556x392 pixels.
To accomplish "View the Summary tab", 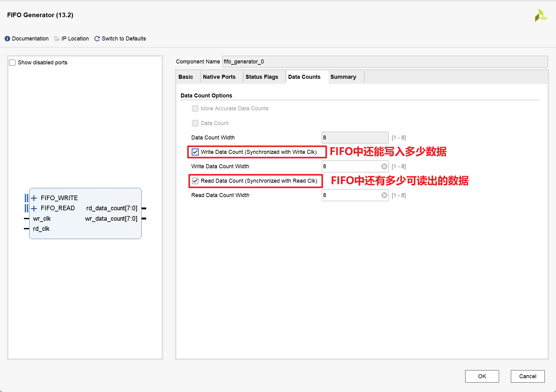I will (x=343, y=77).
